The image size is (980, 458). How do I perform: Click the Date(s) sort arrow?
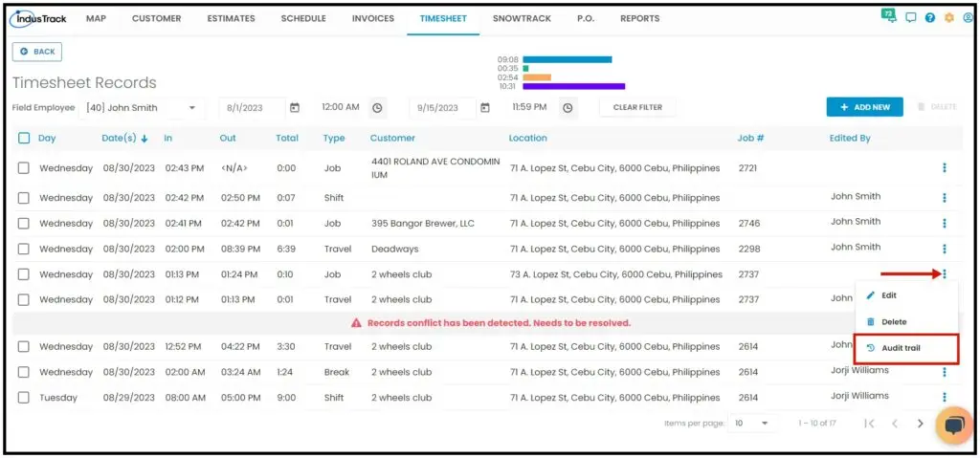pos(145,139)
